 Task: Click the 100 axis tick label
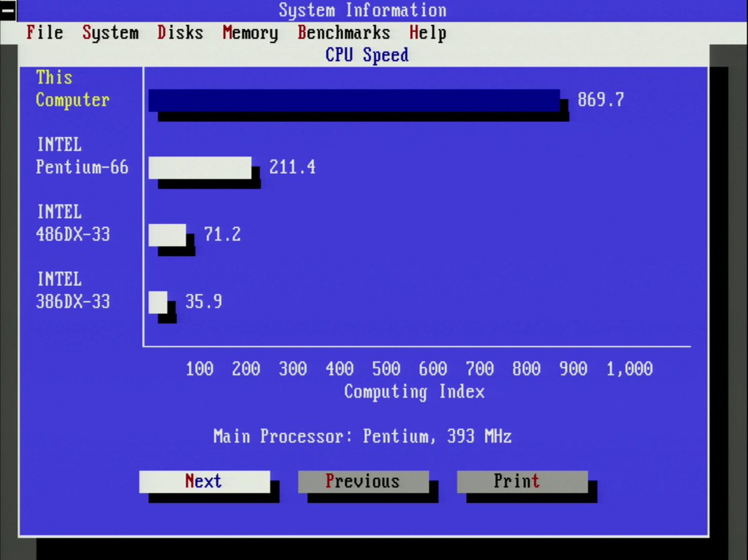[199, 369]
